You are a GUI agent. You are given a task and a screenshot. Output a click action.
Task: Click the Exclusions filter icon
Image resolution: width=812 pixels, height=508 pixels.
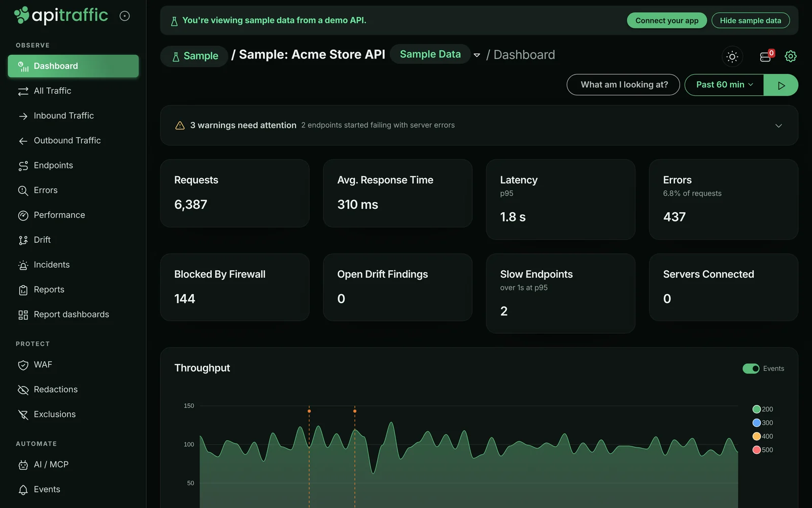click(23, 415)
